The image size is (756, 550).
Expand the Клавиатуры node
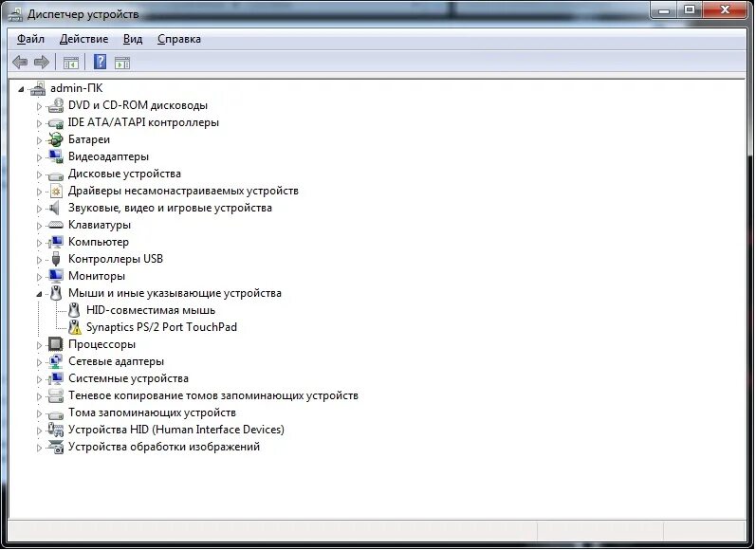coord(39,226)
